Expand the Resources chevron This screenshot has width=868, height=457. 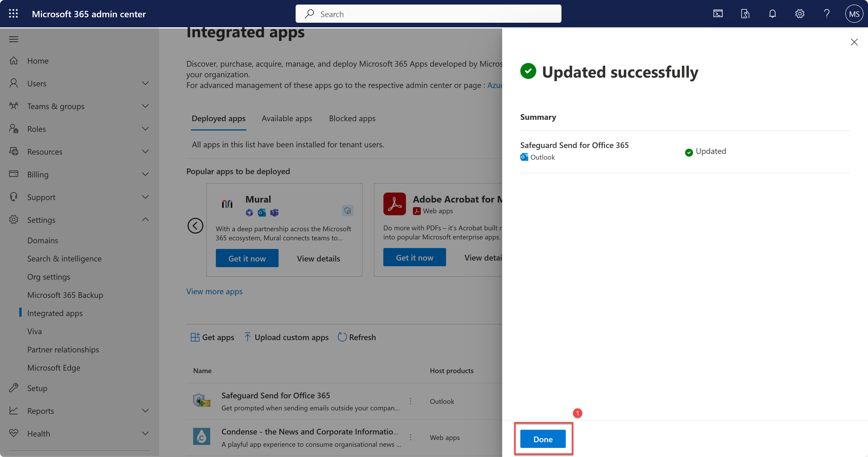(145, 151)
